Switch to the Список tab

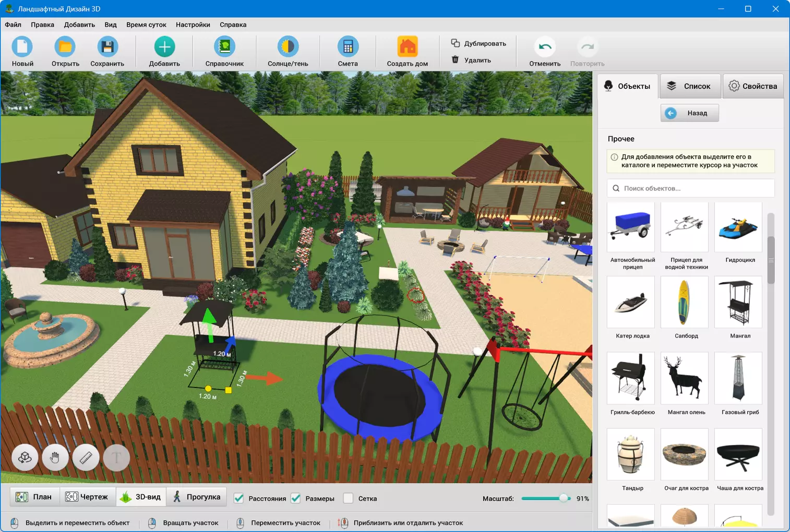tap(690, 86)
